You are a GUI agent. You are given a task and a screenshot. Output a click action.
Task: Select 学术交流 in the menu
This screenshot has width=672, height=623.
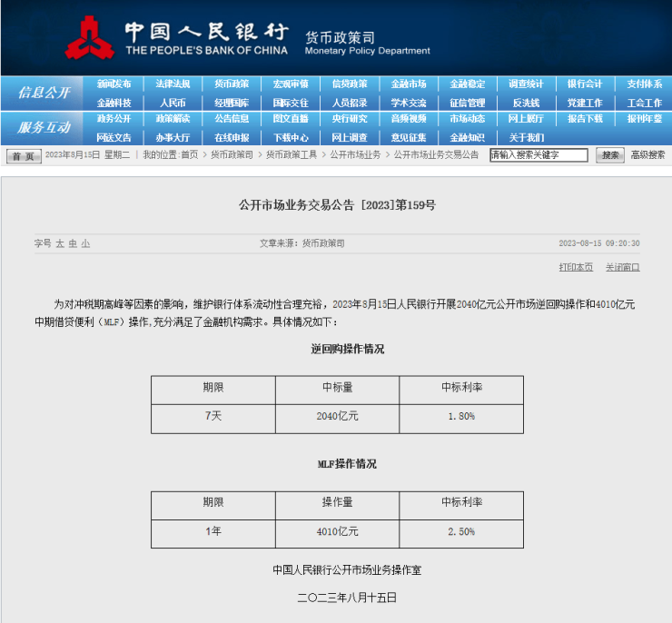click(409, 103)
